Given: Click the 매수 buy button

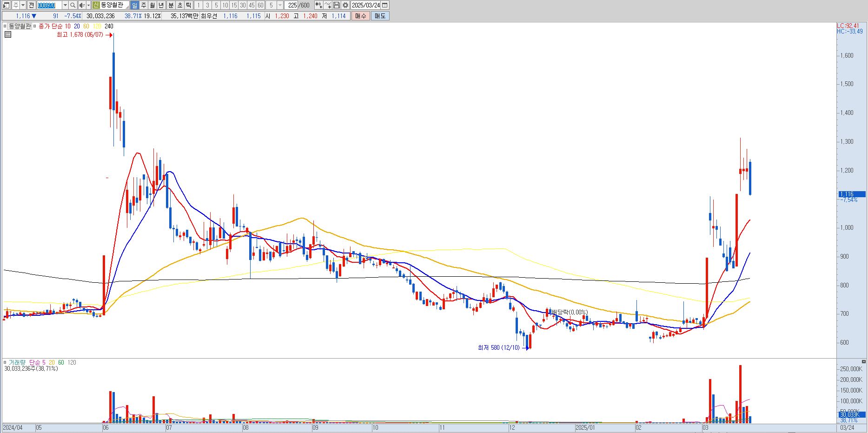Looking at the screenshot, I should 361,16.
